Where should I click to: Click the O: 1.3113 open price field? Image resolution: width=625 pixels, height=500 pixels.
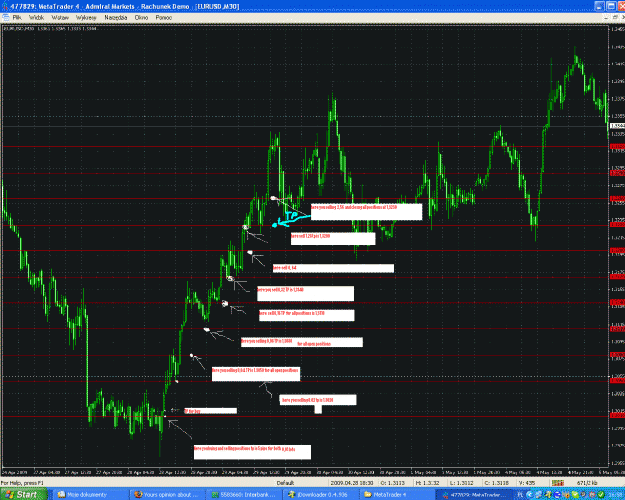tap(393, 483)
